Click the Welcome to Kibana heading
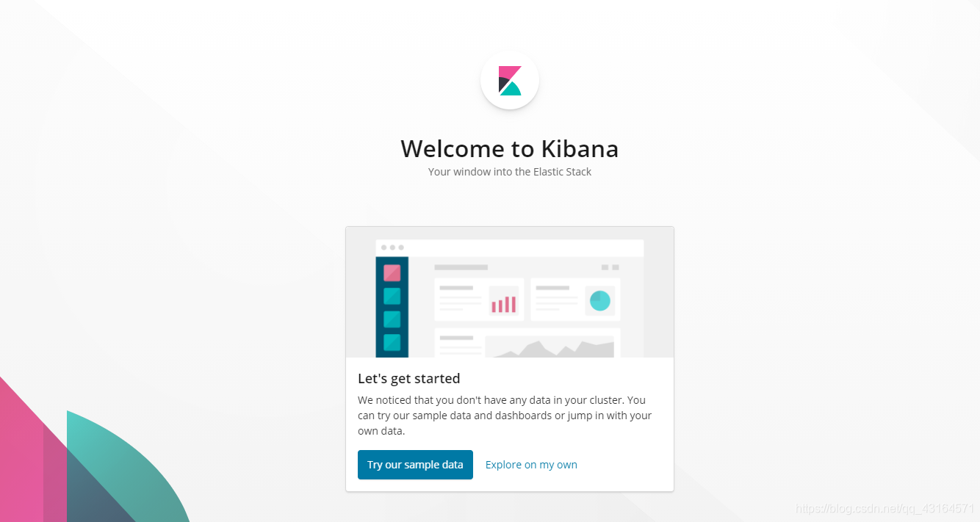This screenshot has width=980, height=522. [510, 149]
